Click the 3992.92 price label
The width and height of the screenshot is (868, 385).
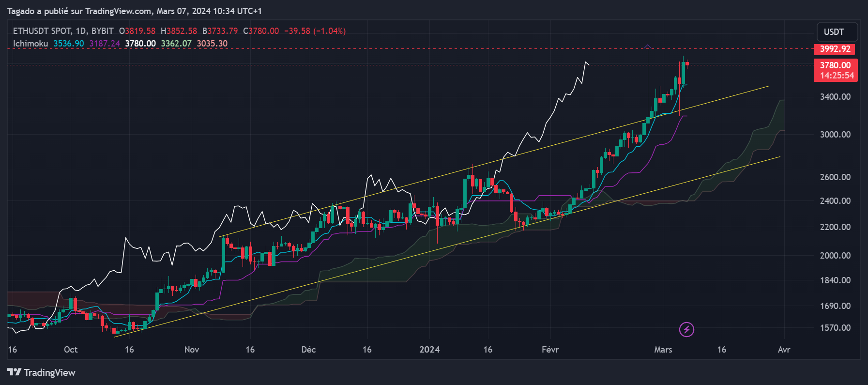[x=835, y=49]
